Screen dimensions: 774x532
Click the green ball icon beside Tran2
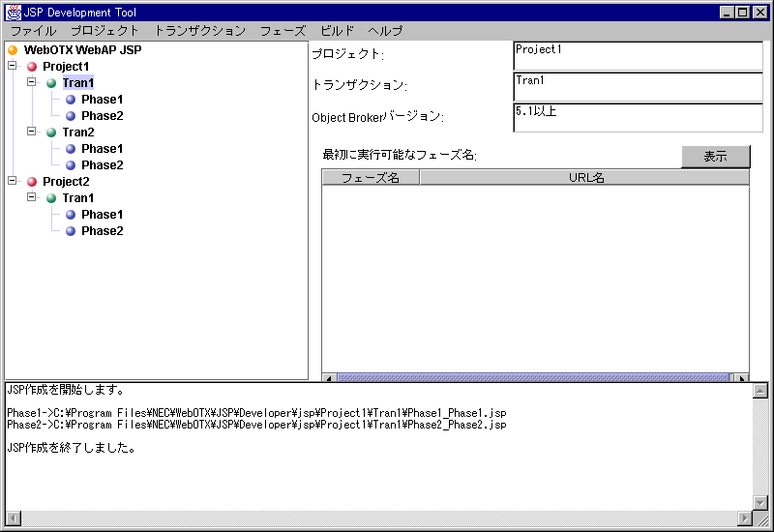click(x=51, y=133)
